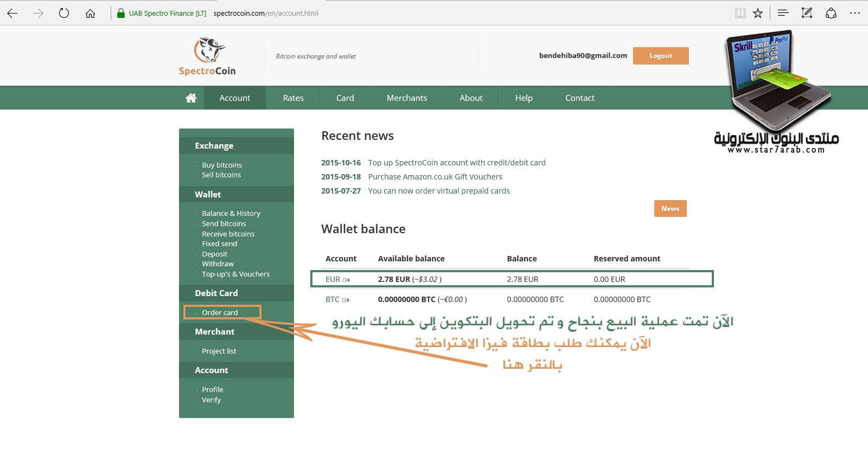Screen dimensions: 868x449
Task: Open the Rates nav tab
Action: 293,98
